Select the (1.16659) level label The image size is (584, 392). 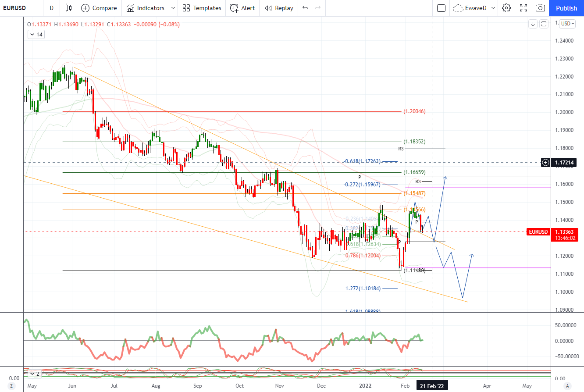414,172
